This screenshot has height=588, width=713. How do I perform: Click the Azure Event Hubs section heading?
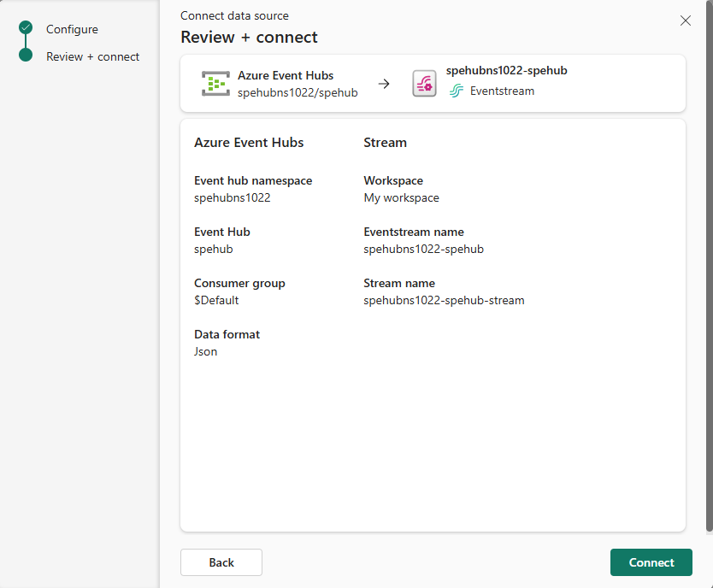coord(249,142)
